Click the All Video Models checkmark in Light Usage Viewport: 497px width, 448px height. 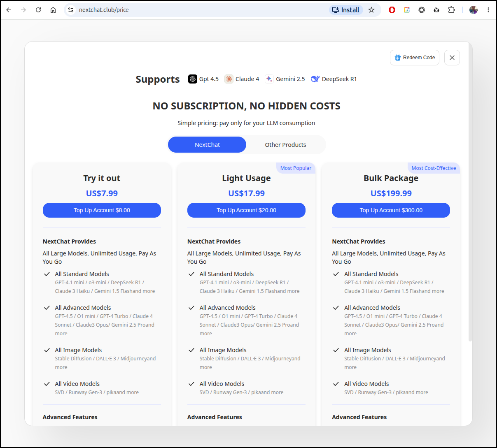tap(191, 384)
